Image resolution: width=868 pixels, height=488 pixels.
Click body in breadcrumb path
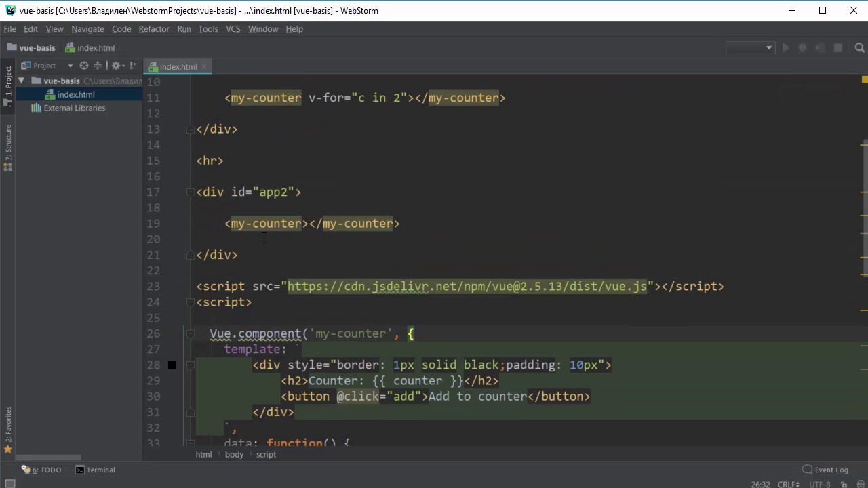(234, 455)
